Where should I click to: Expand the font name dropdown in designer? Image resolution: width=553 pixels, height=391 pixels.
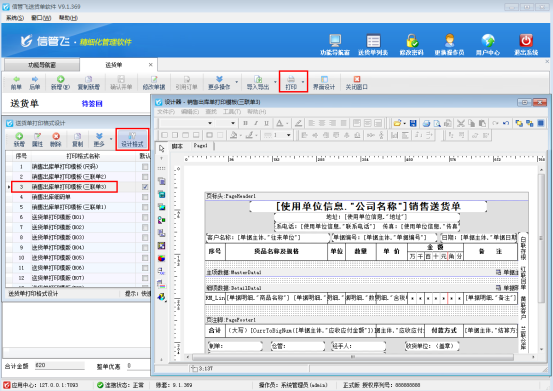210,123
